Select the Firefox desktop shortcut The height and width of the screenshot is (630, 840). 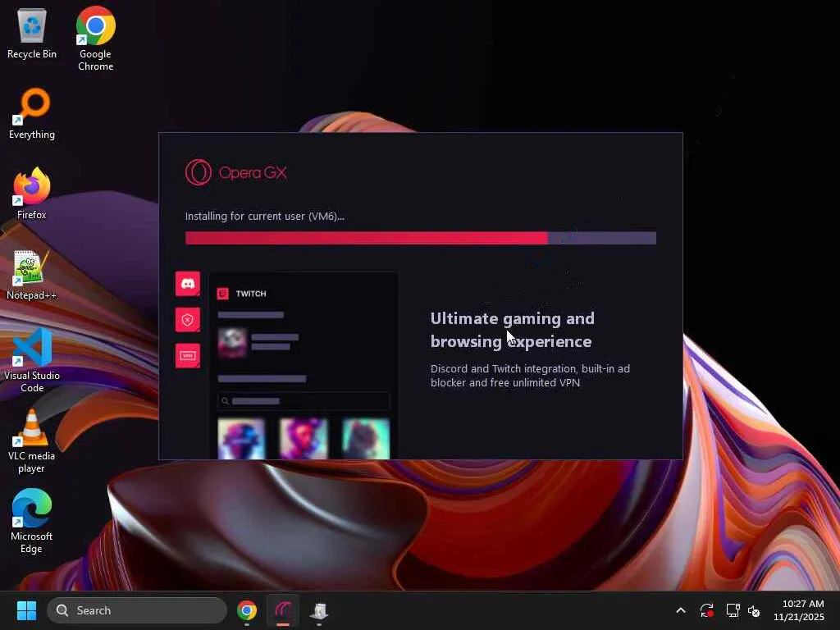point(32,194)
